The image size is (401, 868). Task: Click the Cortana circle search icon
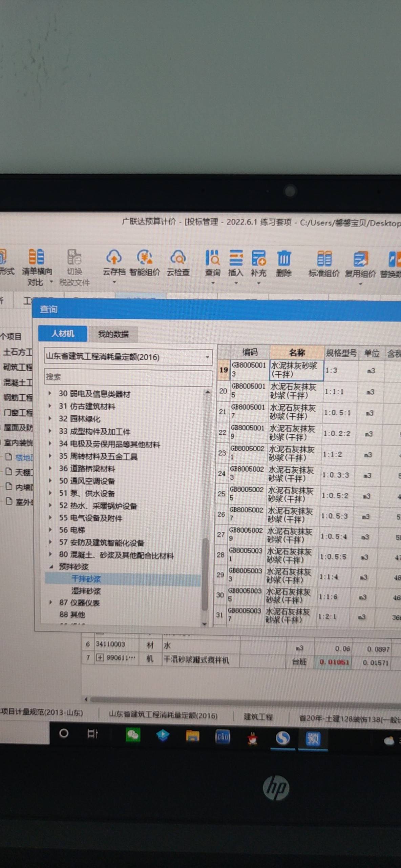64,733
